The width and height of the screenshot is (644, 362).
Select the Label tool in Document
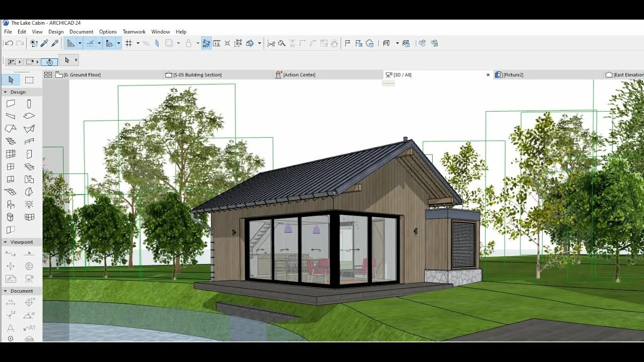(x=29, y=328)
